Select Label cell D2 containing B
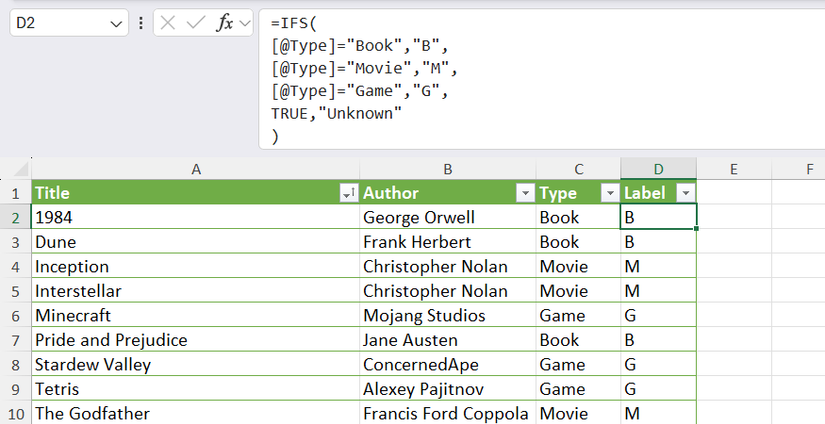The width and height of the screenshot is (825, 424). [658, 217]
